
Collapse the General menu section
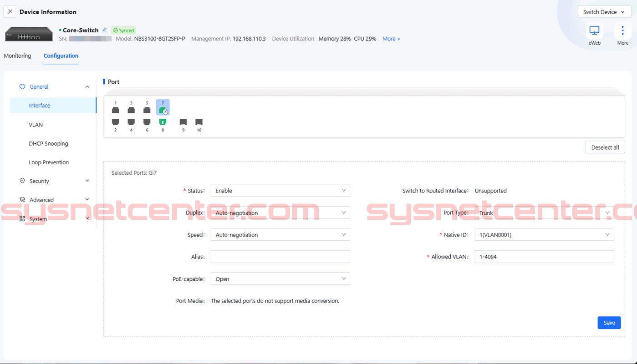(53, 86)
